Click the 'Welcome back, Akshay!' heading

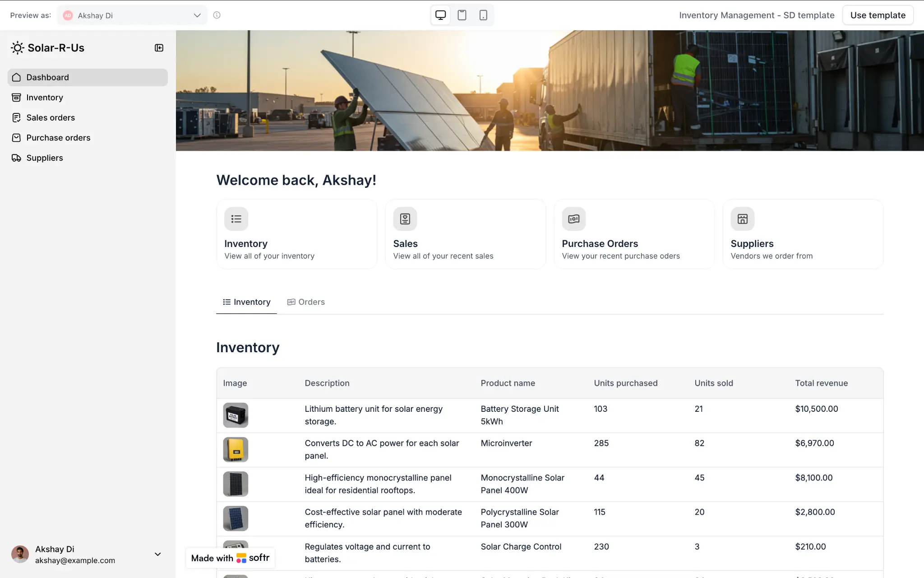pyautogui.click(x=296, y=180)
